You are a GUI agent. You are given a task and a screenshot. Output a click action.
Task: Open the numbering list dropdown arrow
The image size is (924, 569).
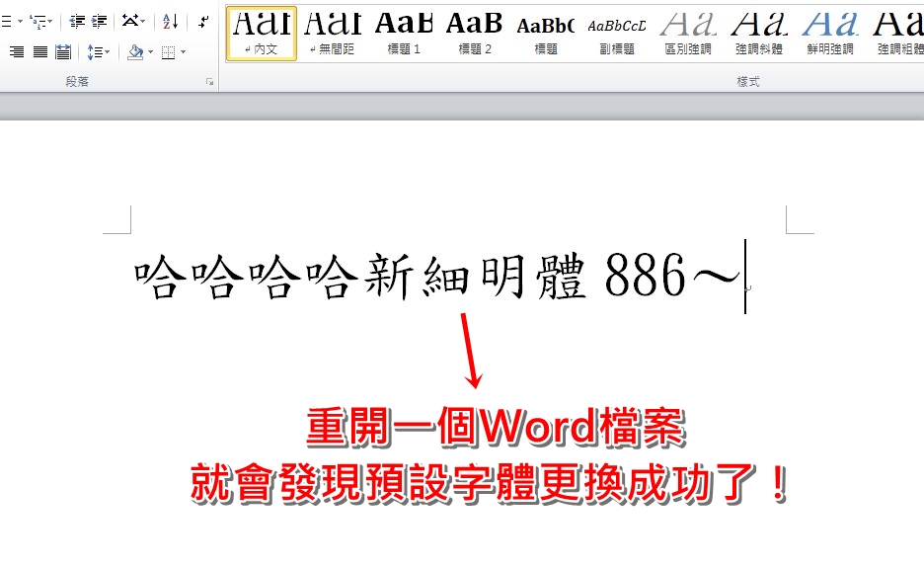(x=20, y=22)
